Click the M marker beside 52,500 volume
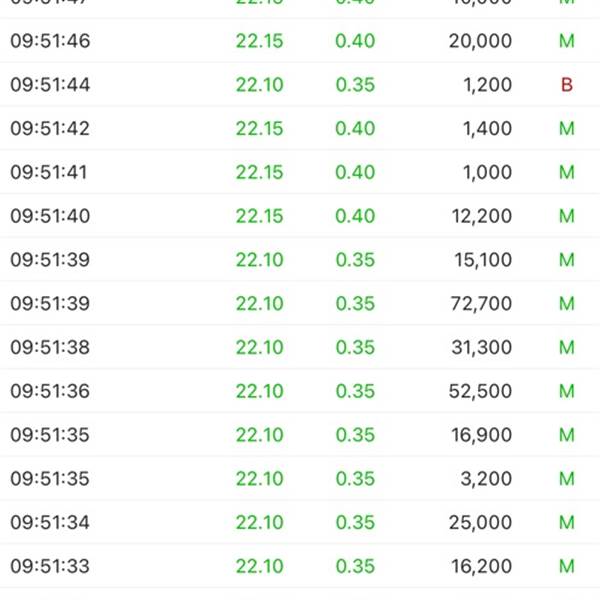 point(567,391)
